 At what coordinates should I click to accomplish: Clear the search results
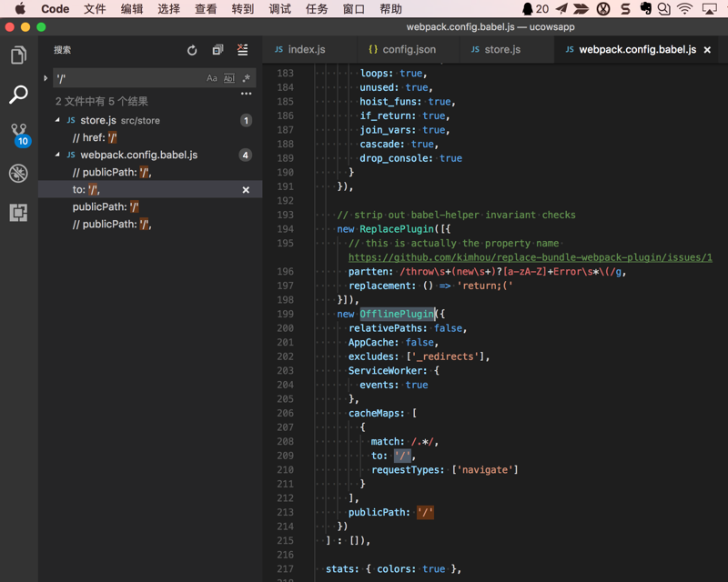click(x=243, y=50)
